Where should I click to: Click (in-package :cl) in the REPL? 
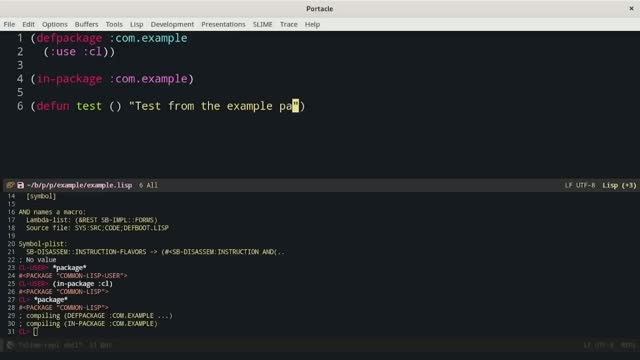82,284
